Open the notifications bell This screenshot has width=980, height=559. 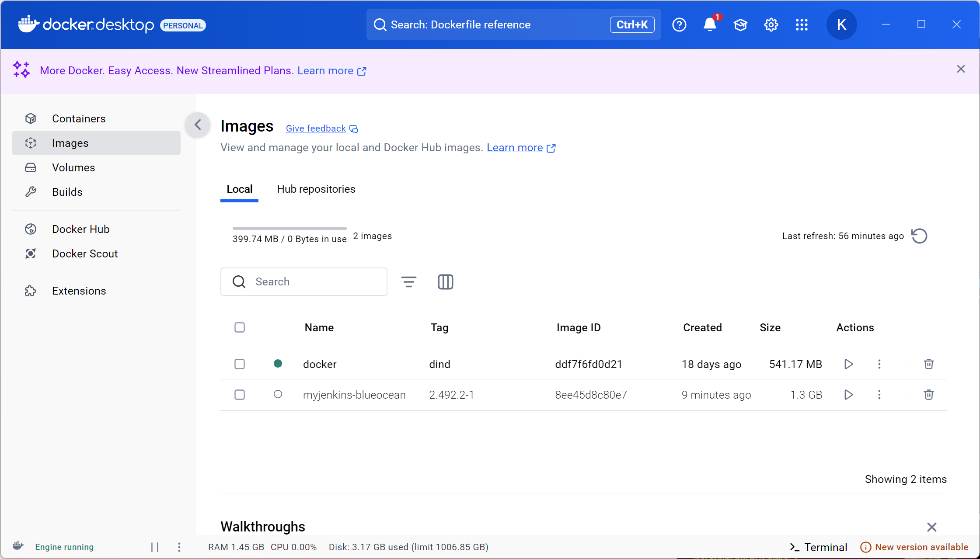pyautogui.click(x=709, y=24)
